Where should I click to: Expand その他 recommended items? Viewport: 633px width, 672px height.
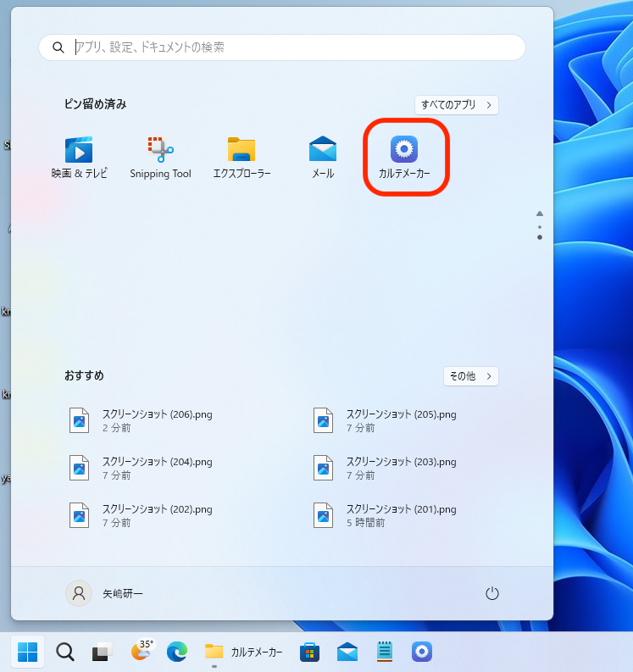point(470,375)
